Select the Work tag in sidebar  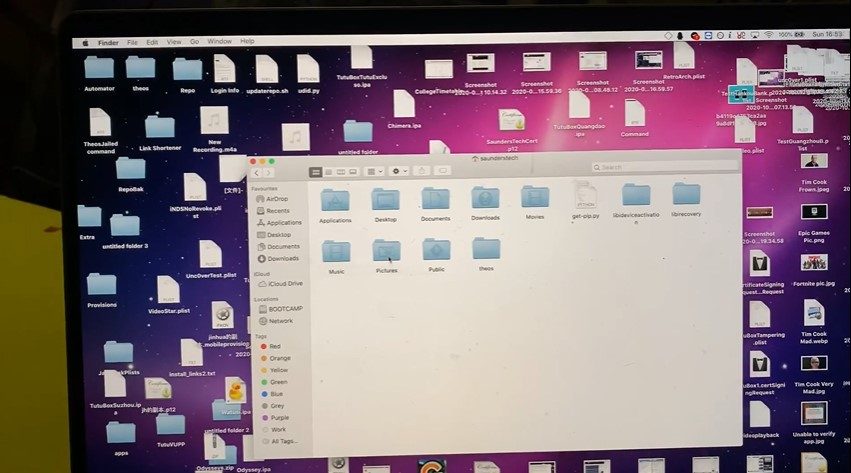coord(274,430)
